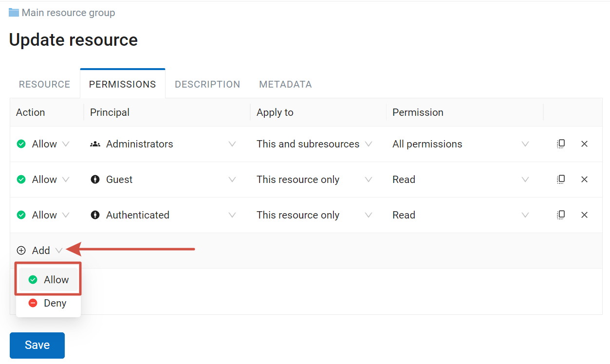
Task: Click the Permission column header
Action: [418, 112]
